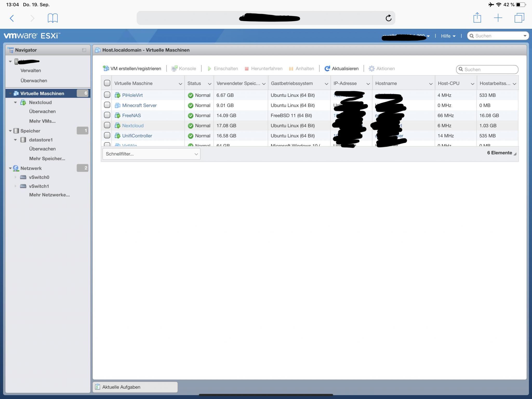
Task: Click Nextcloud VM icon in Navigator
Action: tap(23, 102)
